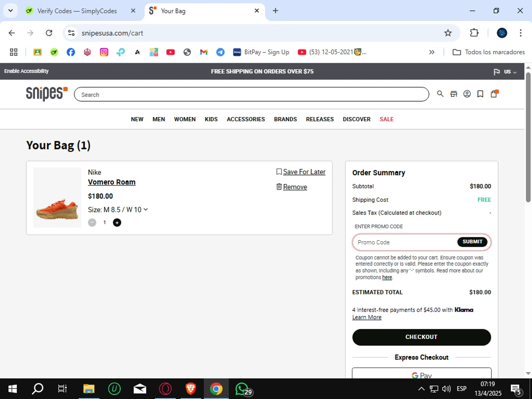Open the SALE menu category
This screenshot has height=399, width=532.
click(x=387, y=119)
